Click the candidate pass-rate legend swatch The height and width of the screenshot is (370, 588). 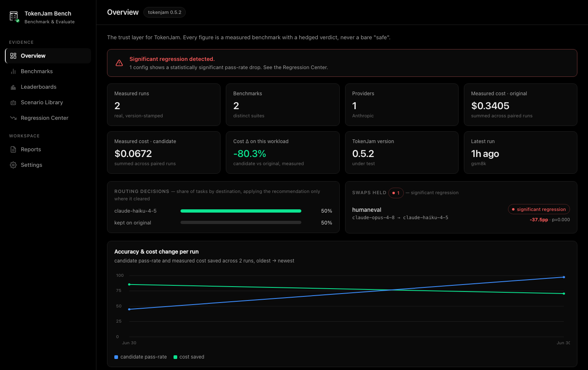tap(116, 357)
